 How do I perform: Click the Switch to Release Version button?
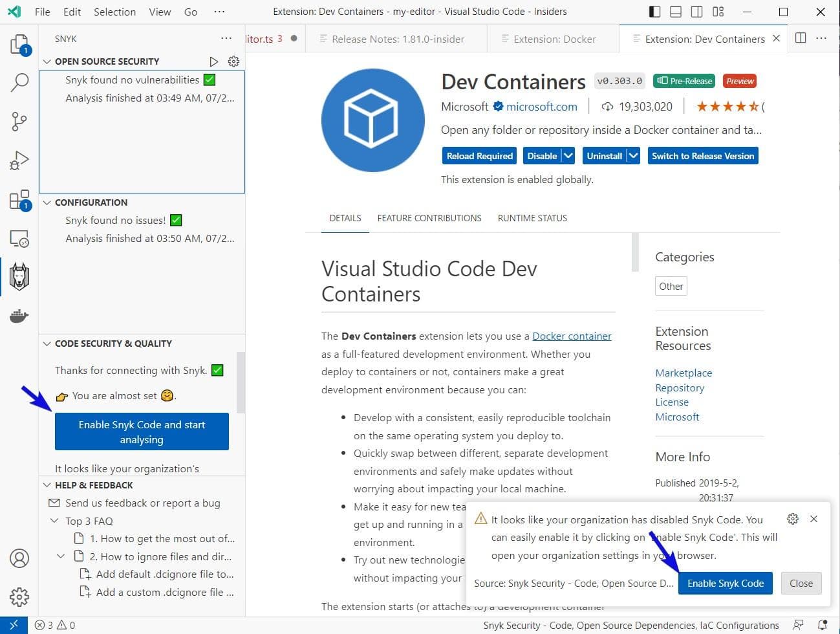[703, 155]
